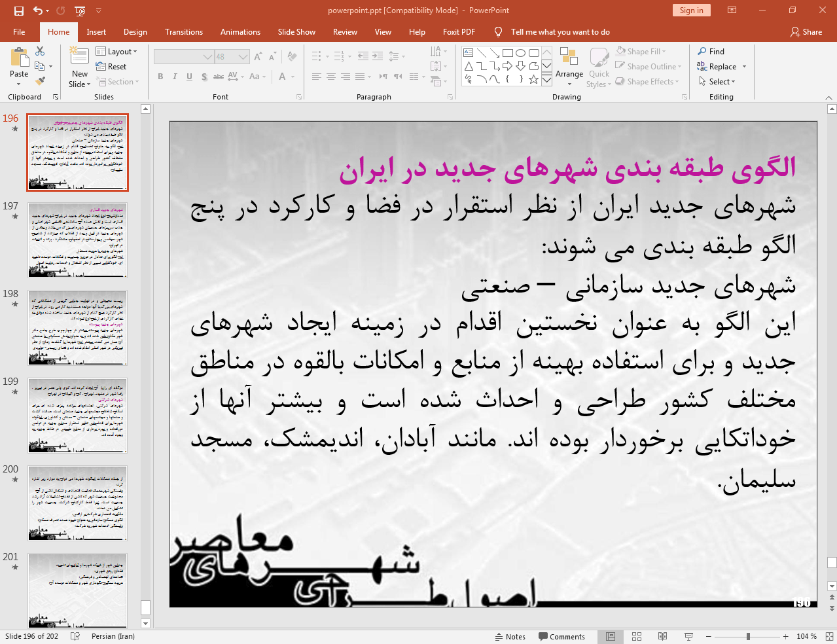Click Persian (Iran) language indicator
Viewport: 837px width, 644px height.
tap(113, 636)
